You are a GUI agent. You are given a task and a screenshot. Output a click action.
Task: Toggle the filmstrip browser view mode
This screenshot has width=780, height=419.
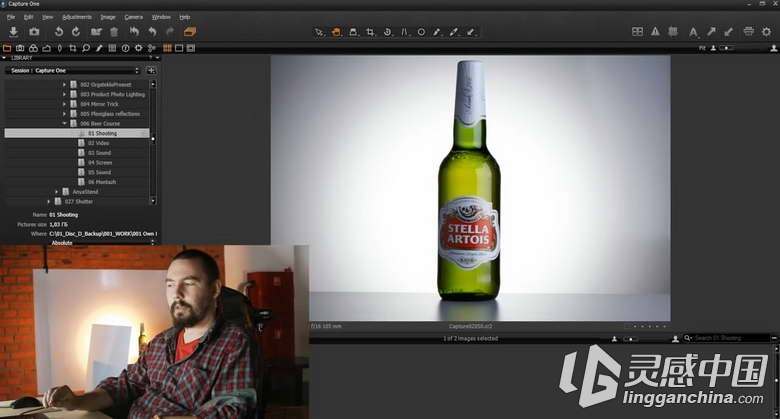tap(191, 48)
